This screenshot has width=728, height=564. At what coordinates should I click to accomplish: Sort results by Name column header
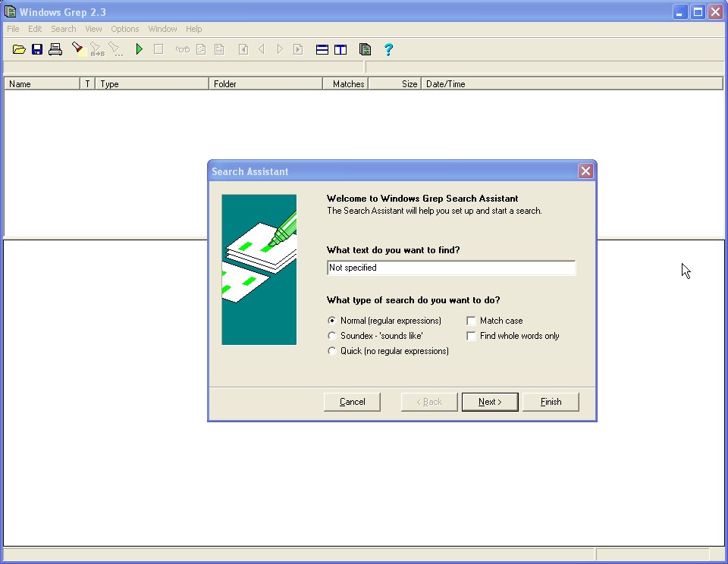42,84
